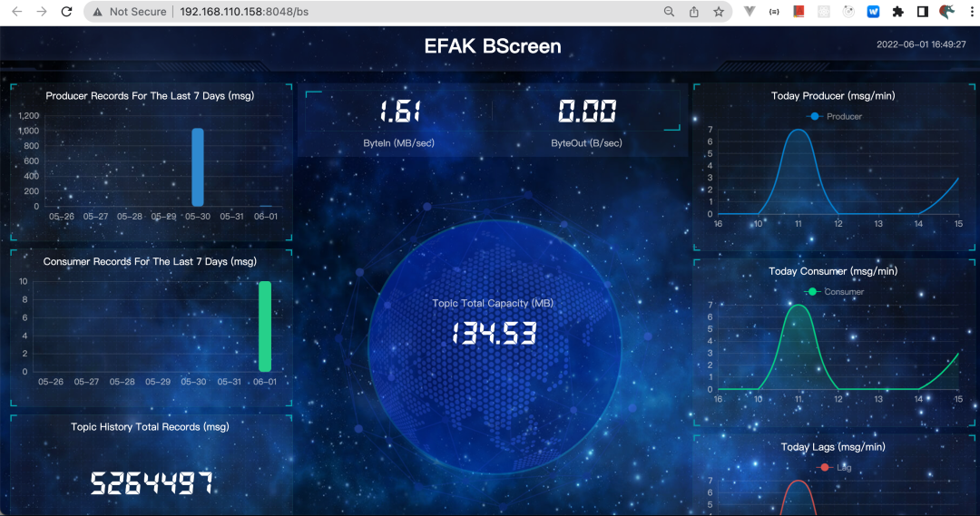The height and width of the screenshot is (516, 980).
Task: Click the browser forward arrow
Action: [x=41, y=11]
